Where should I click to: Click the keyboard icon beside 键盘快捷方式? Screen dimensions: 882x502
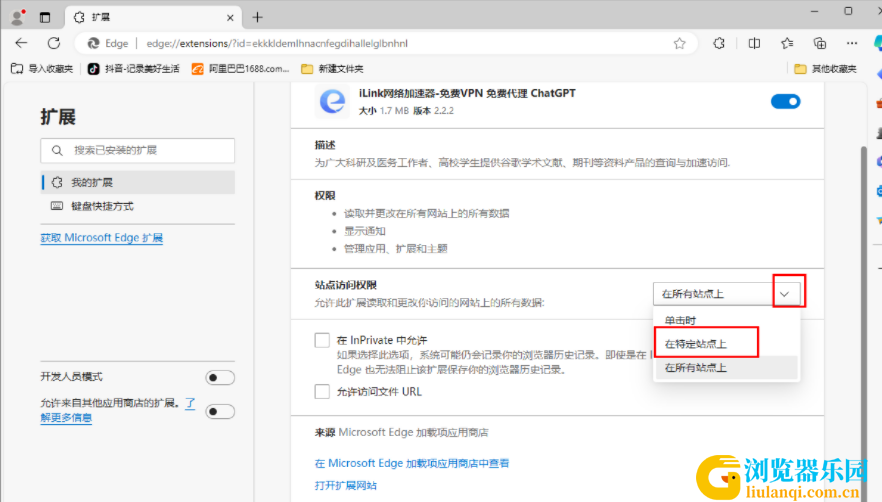coord(57,206)
